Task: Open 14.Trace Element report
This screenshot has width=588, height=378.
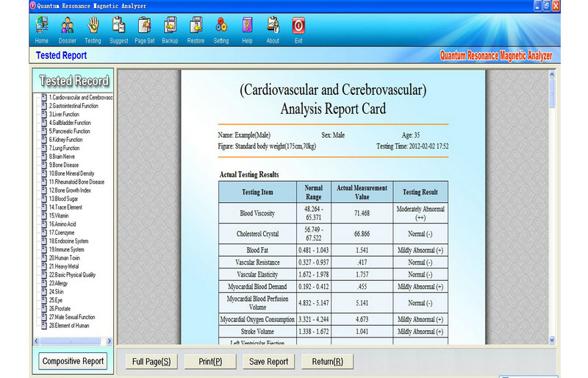Action: (65, 207)
